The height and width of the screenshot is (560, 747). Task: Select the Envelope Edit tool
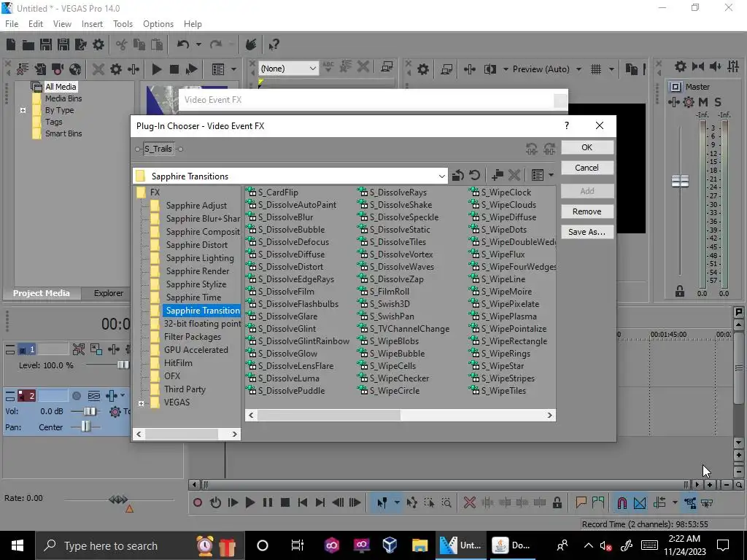[412, 502]
